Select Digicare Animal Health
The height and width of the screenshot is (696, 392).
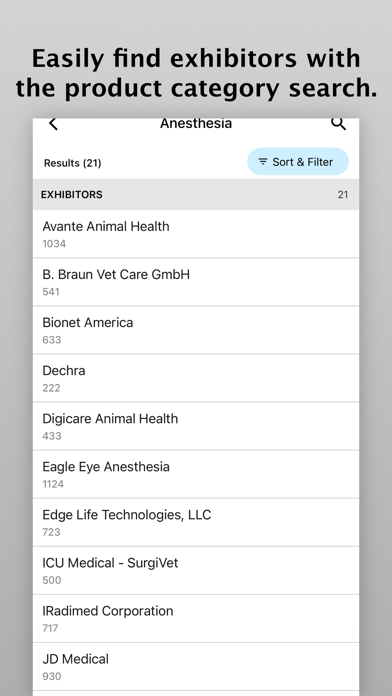(x=196, y=427)
